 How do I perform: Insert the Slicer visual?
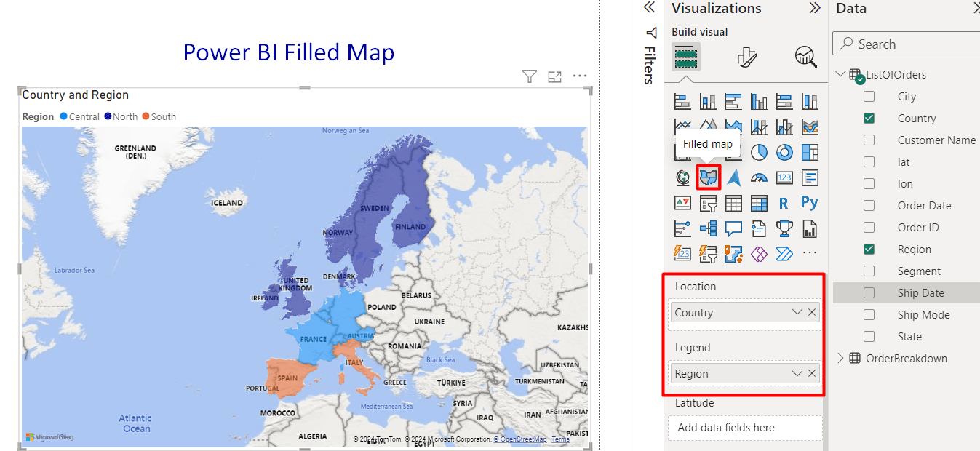coord(708,203)
